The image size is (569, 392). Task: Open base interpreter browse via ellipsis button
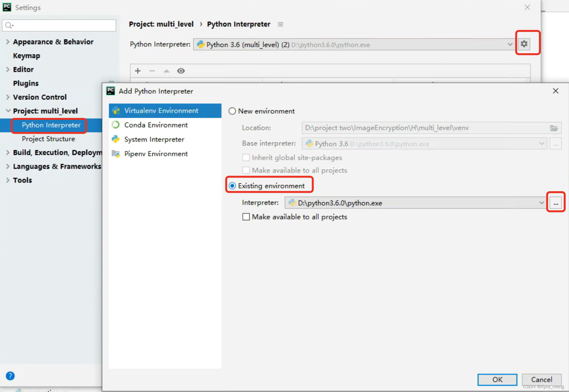click(556, 144)
